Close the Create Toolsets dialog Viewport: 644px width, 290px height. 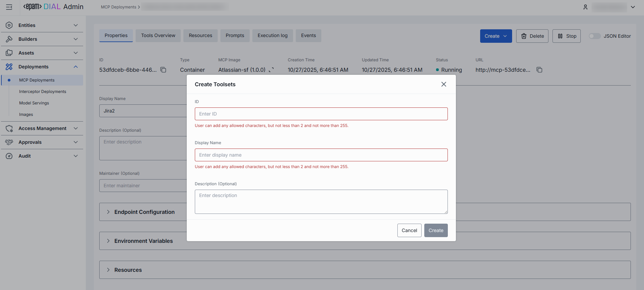point(443,84)
